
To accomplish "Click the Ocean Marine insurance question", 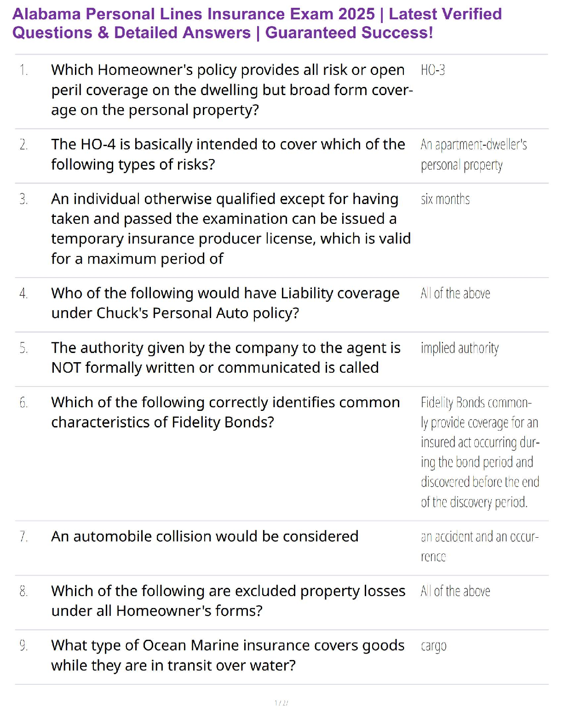I will pyautogui.click(x=228, y=655).
